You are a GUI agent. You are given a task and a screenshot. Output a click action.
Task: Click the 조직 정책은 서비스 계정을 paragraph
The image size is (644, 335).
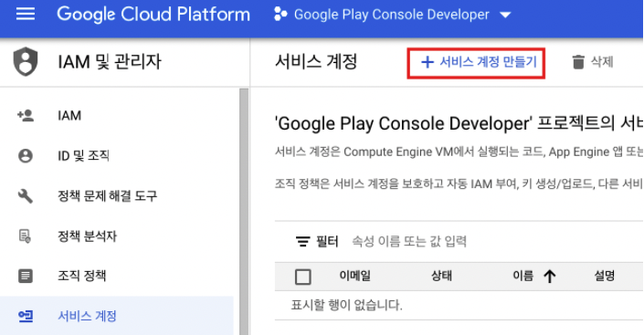459,183
